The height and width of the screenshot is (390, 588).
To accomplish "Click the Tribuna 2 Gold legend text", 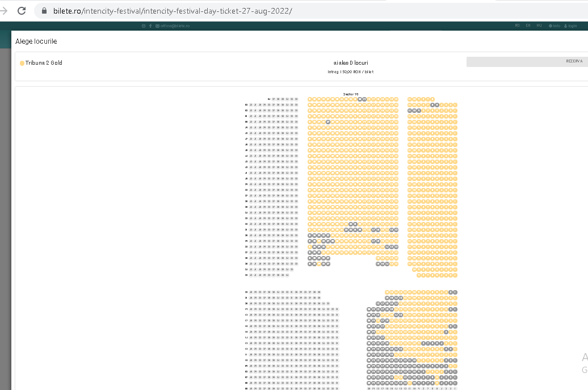I will point(44,63).
